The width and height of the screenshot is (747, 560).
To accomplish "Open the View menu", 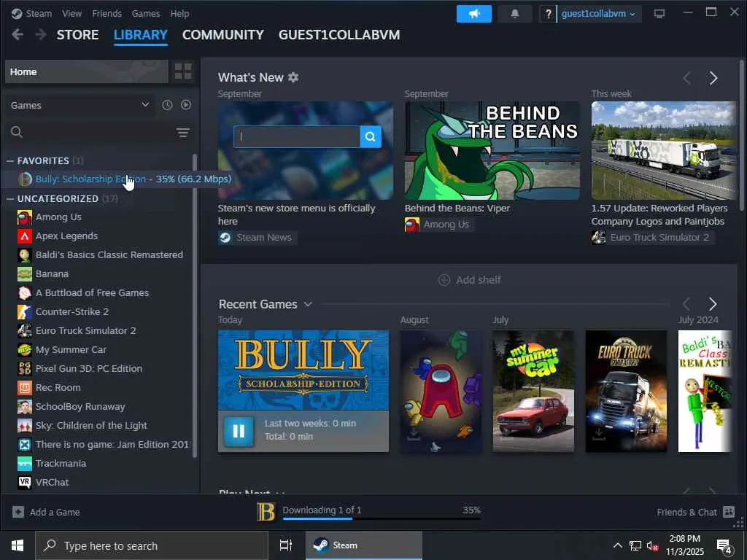I will coord(71,13).
